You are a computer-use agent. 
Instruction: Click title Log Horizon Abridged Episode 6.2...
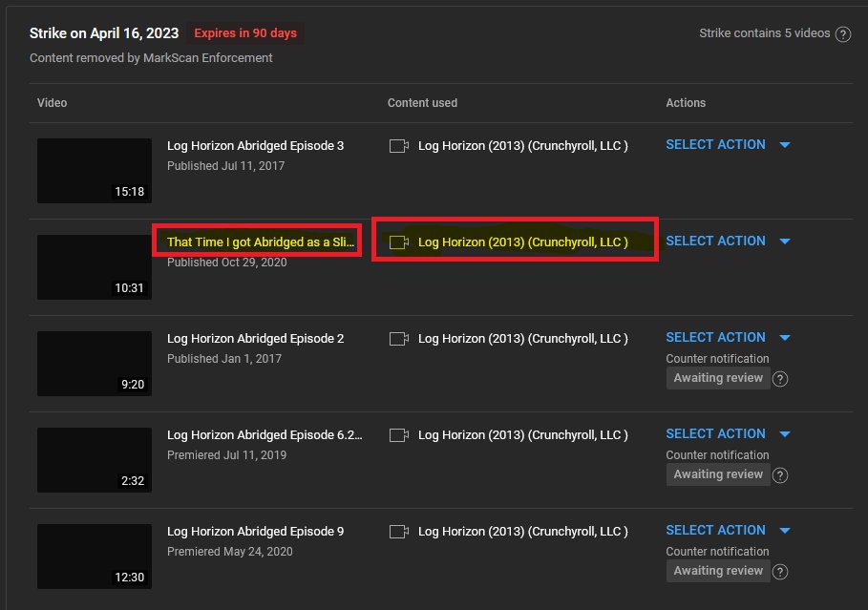click(x=265, y=434)
